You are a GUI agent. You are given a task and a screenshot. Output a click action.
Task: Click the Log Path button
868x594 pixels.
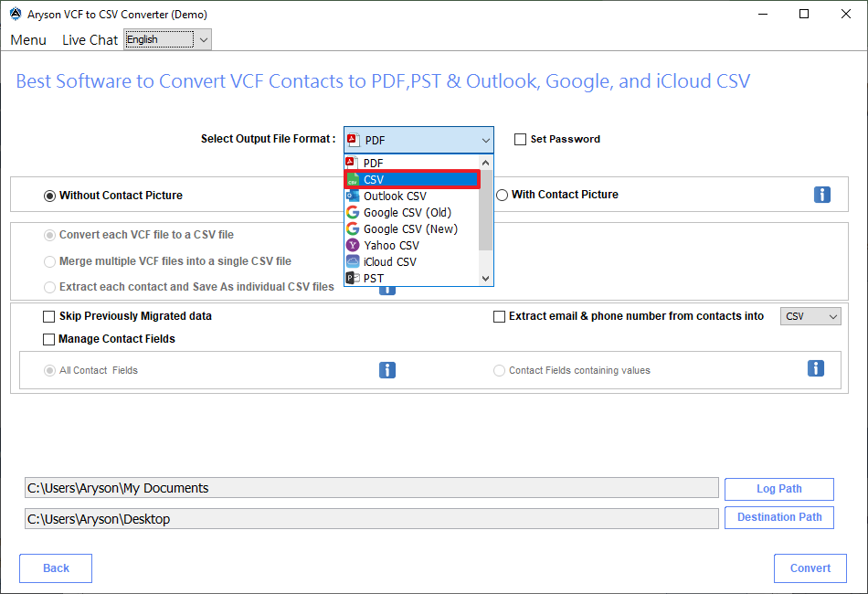click(778, 489)
